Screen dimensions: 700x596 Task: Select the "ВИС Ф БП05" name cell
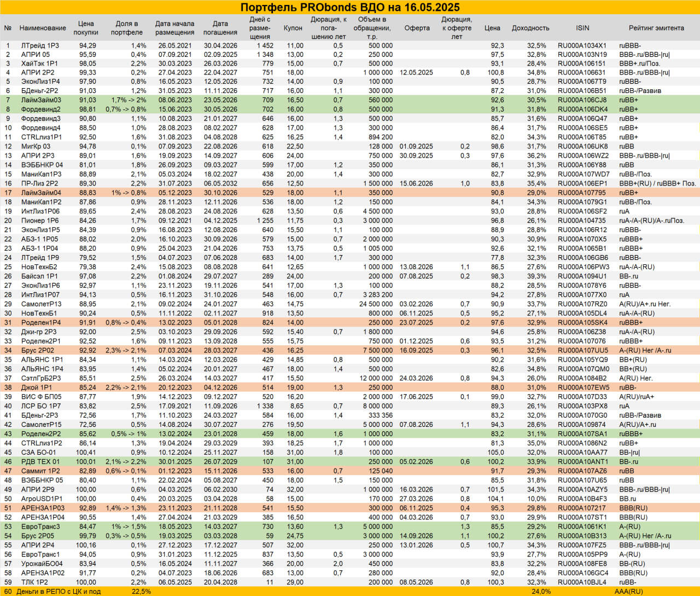click(x=42, y=397)
